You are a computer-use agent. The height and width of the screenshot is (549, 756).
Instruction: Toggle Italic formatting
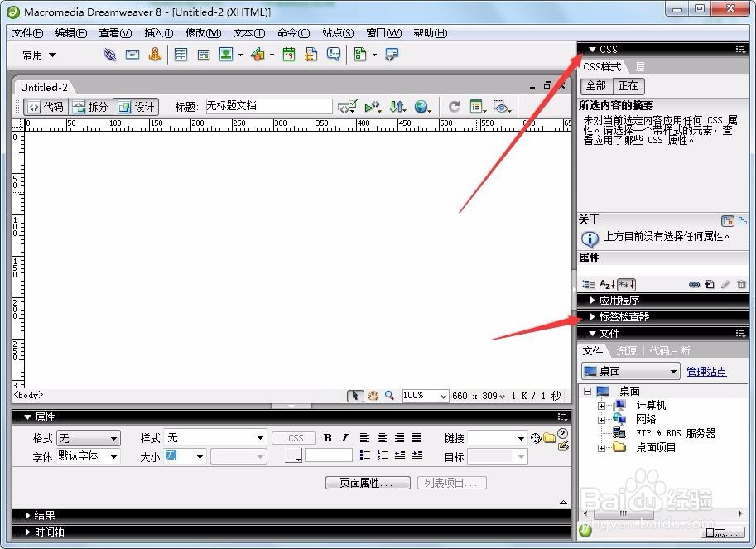point(344,438)
